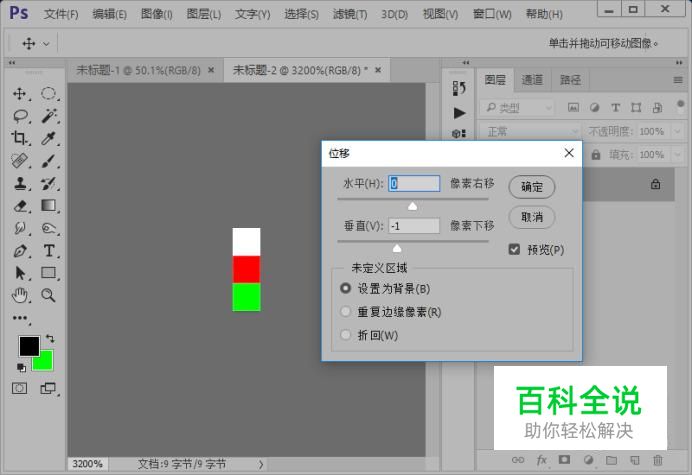
Task: Open the opacity 100% dropdown arrow
Action: click(677, 131)
